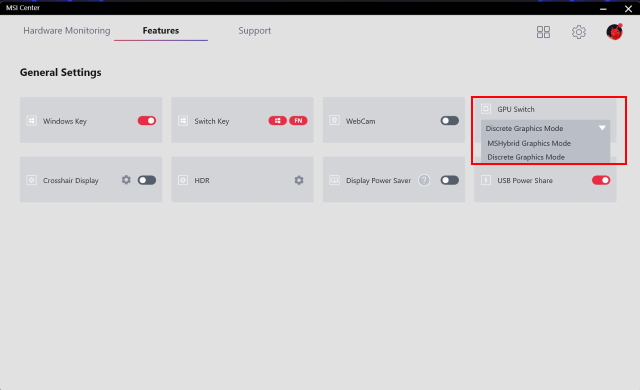Open HDR settings gear

tap(299, 180)
